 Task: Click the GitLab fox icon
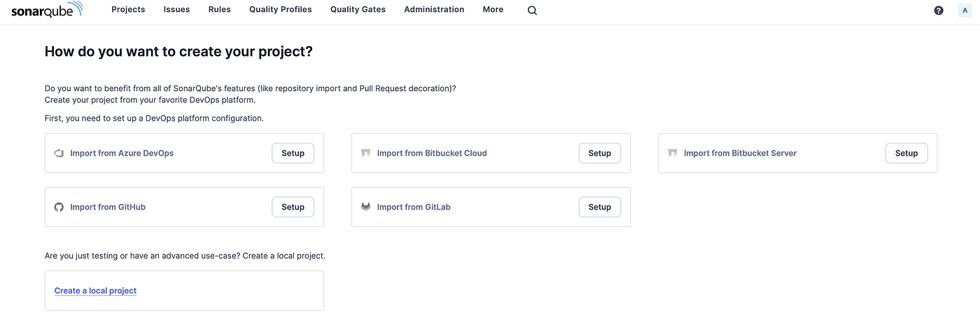(x=365, y=207)
